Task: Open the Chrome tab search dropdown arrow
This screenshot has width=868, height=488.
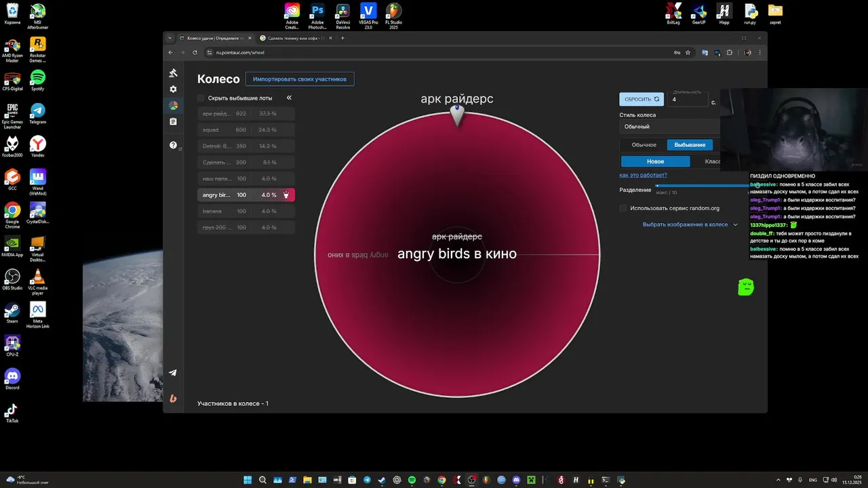Action: (170, 38)
